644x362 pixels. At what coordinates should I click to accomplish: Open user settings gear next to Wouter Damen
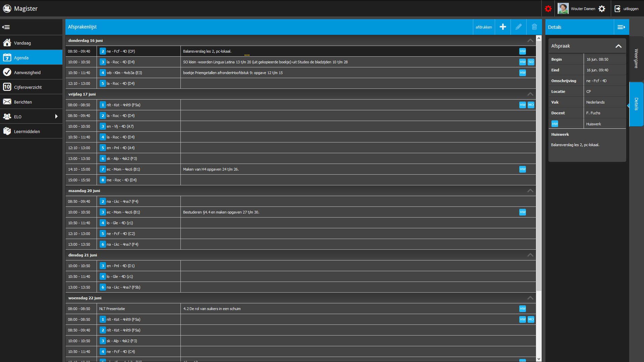602,9
